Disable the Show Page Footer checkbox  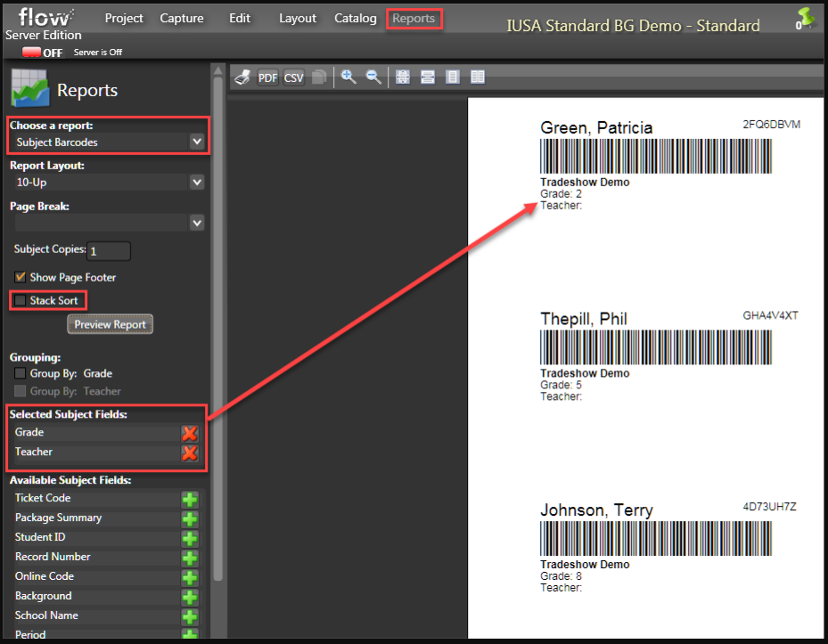coord(20,277)
